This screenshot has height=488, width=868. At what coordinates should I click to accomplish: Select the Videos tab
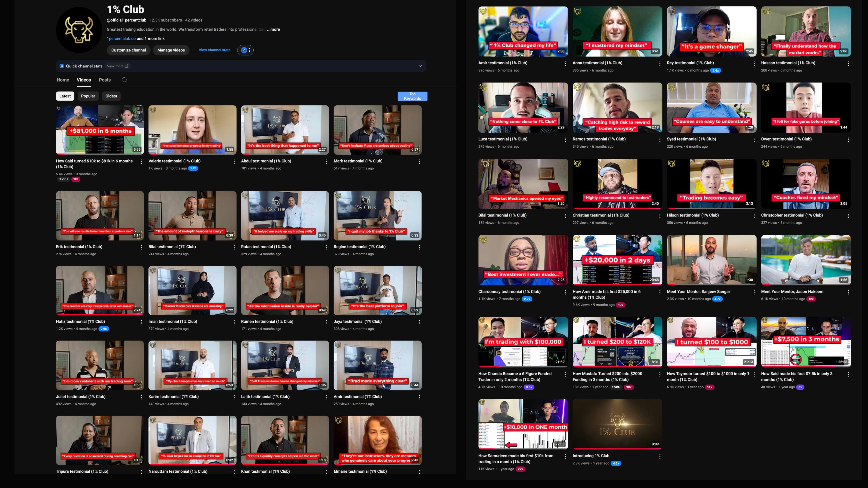coord(84,80)
